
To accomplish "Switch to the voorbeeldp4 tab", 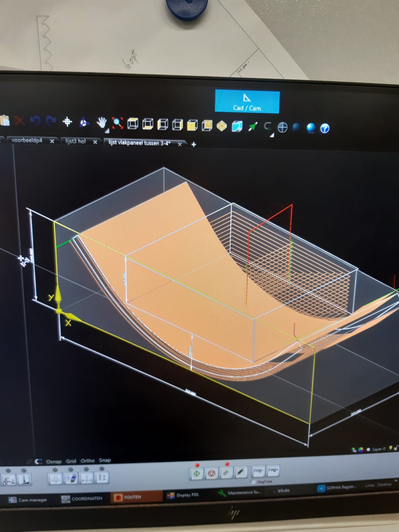I will coord(27,141).
